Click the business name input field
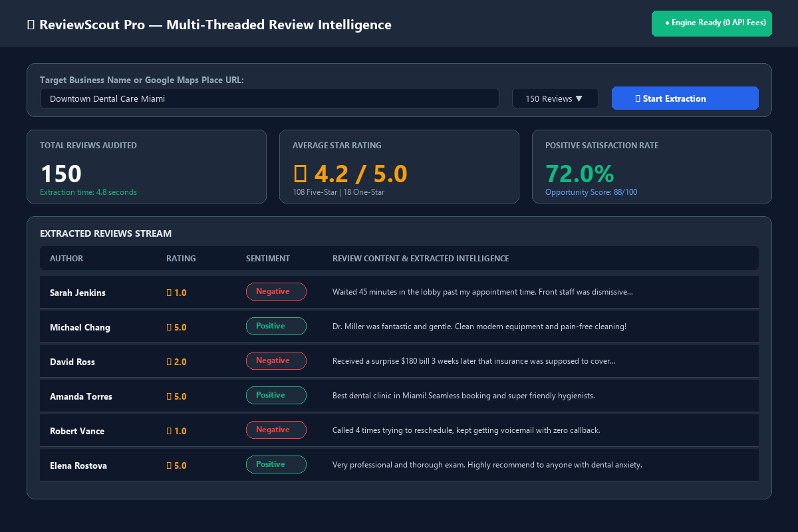The height and width of the screenshot is (532, 798). pyautogui.click(x=269, y=98)
